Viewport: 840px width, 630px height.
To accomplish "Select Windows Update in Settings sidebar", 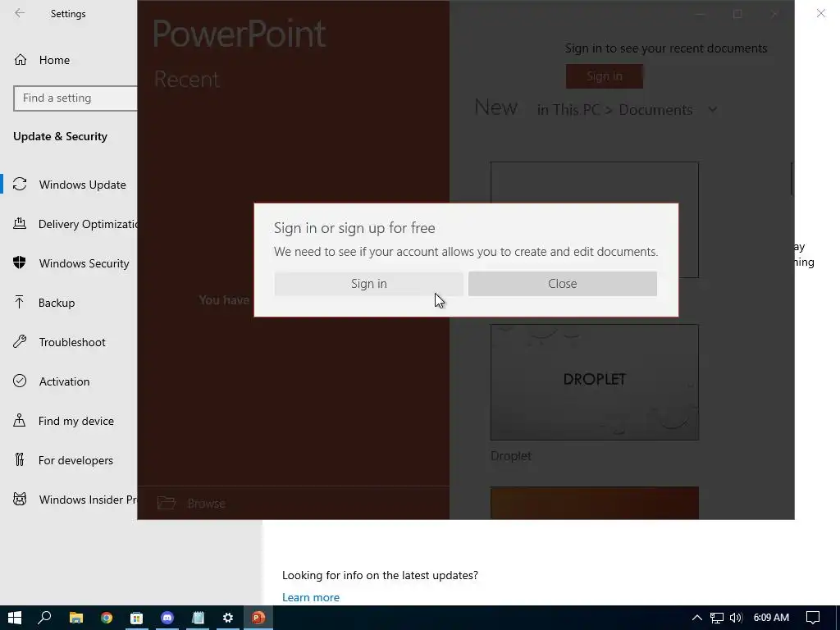I will (83, 185).
